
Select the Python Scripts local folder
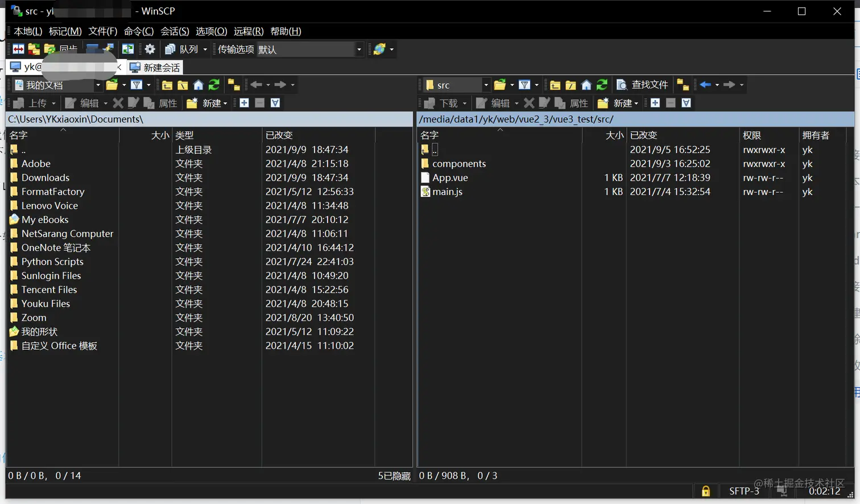tap(52, 262)
